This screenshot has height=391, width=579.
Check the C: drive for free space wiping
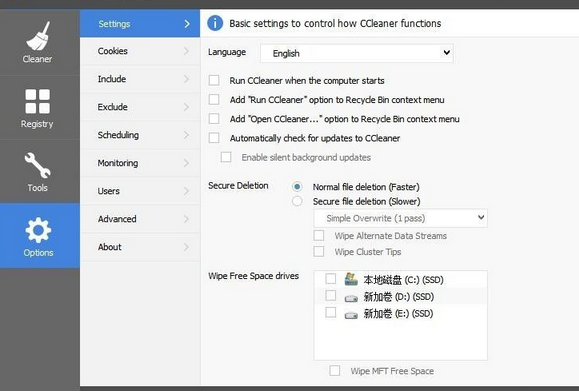(x=330, y=278)
